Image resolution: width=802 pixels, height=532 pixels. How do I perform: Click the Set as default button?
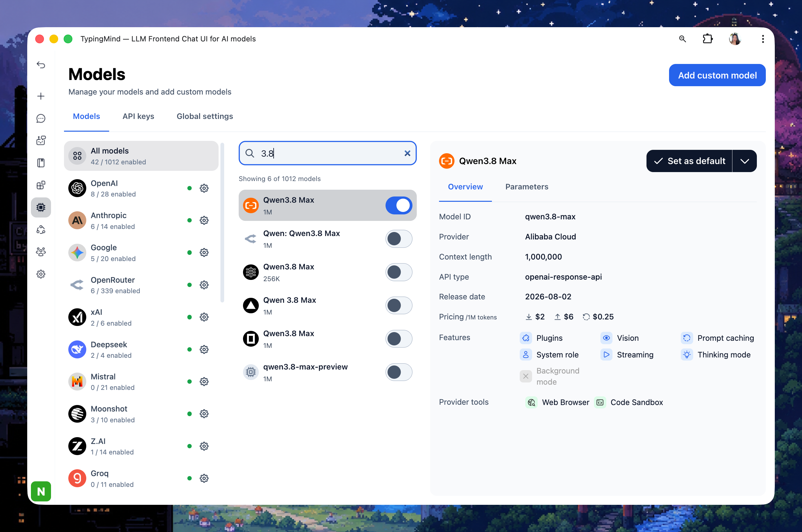tap(689, 161)
